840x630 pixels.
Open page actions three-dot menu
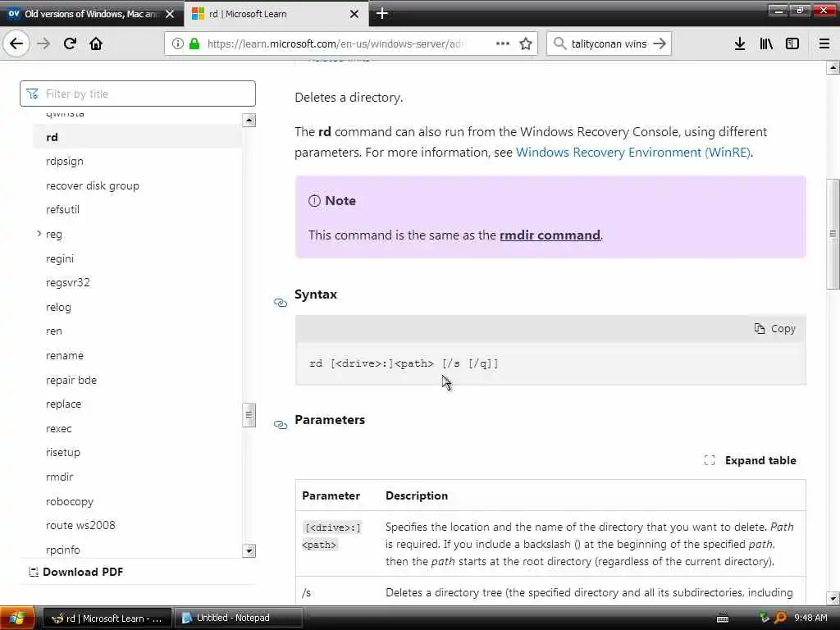(x=503, y=43)
